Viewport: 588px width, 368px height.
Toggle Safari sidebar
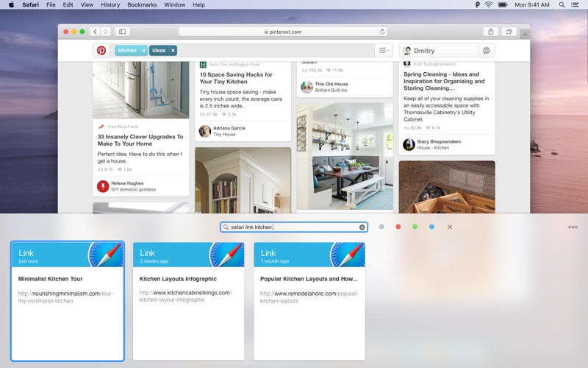click(x=122, y=32)
